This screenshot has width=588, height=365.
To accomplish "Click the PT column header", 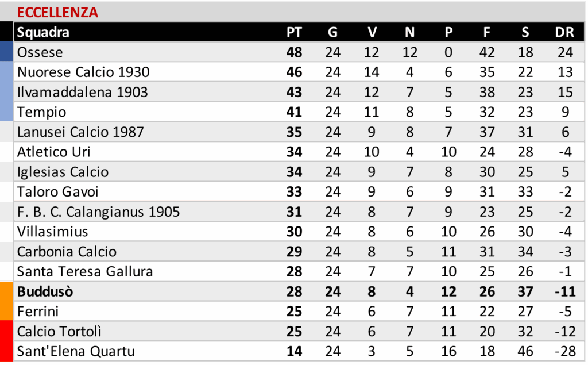I will pyautogui.click(x=294, y=32).
